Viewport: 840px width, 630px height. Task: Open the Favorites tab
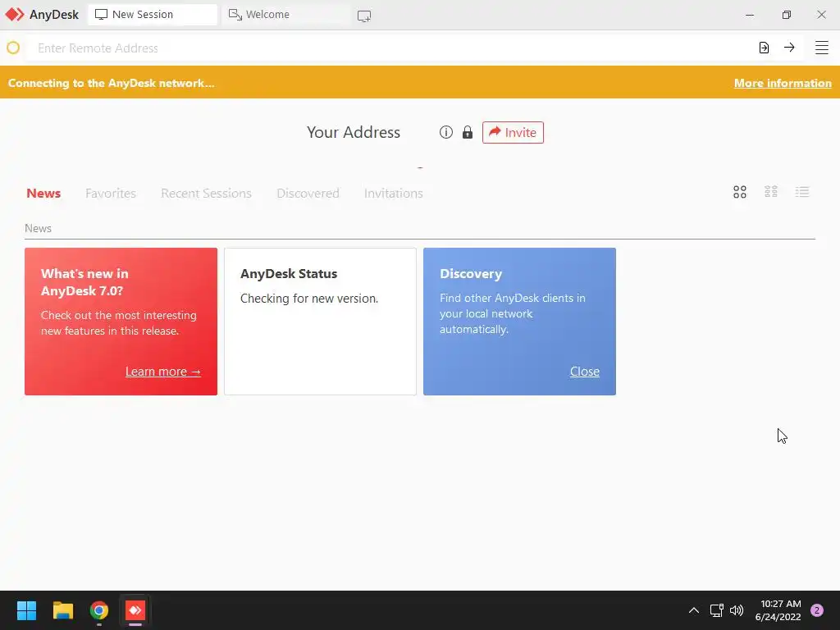click(111, 194)
